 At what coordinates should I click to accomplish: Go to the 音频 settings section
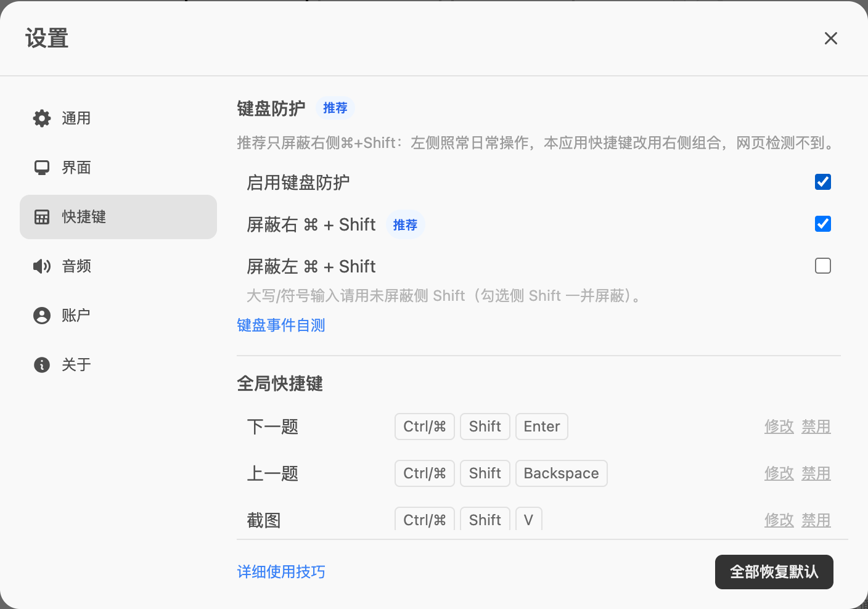[118, 266]
